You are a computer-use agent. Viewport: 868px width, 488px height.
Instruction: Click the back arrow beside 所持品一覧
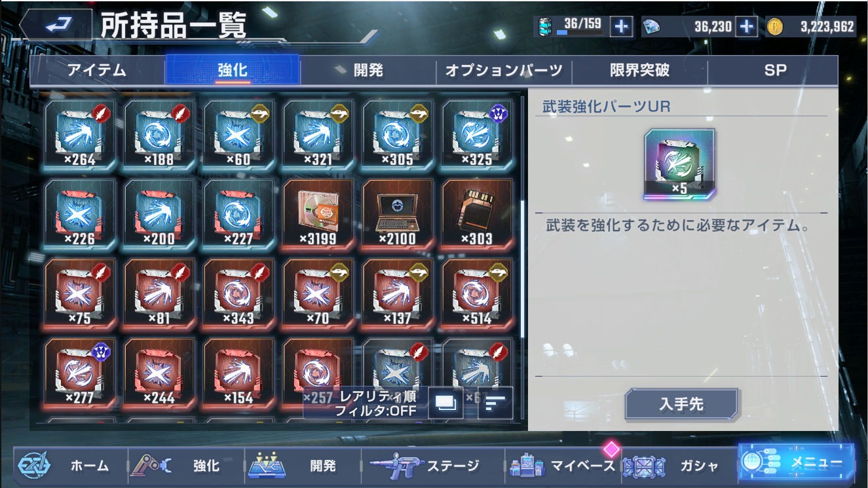[x=58, y=25]
